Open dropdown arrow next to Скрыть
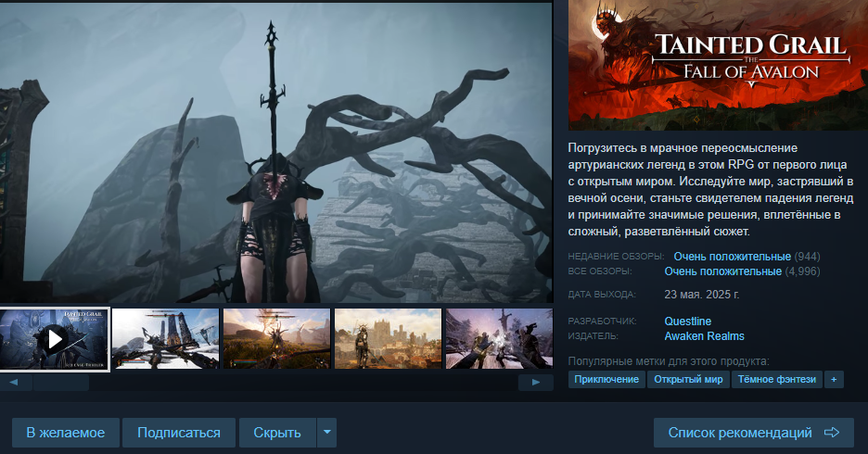This screenshot has width=868, height=454. click(x=327, y=433)
